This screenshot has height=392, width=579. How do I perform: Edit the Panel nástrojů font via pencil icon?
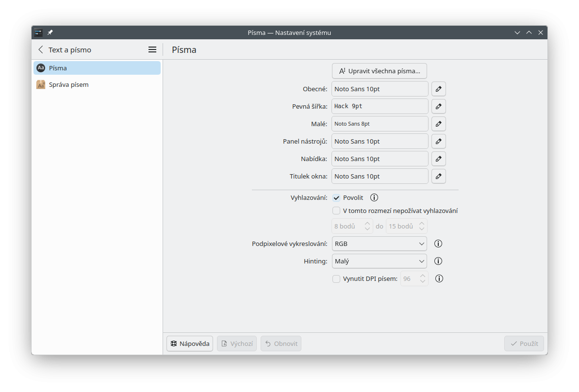tap(438, 141)
